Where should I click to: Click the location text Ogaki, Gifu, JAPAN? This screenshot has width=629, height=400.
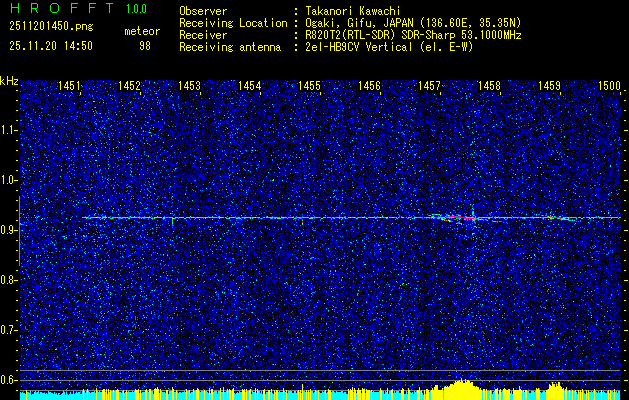click(x=359, y=23)
